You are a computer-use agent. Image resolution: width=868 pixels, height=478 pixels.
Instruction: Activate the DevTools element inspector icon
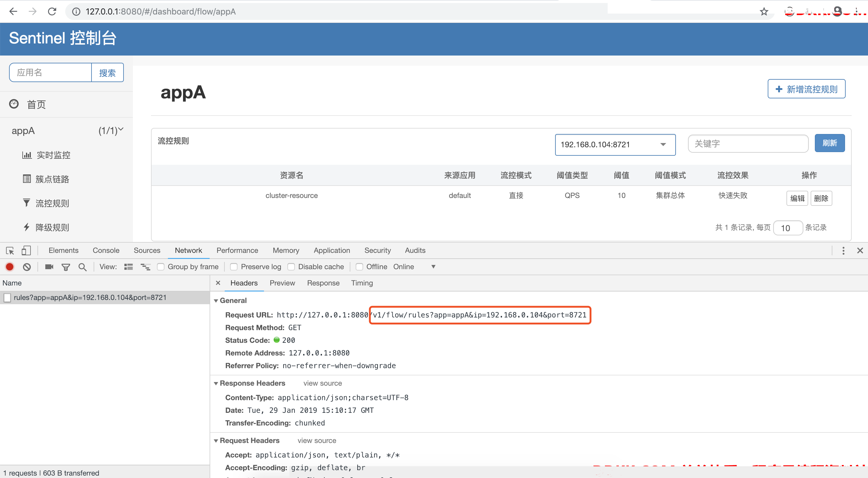(x=10, y=250)
